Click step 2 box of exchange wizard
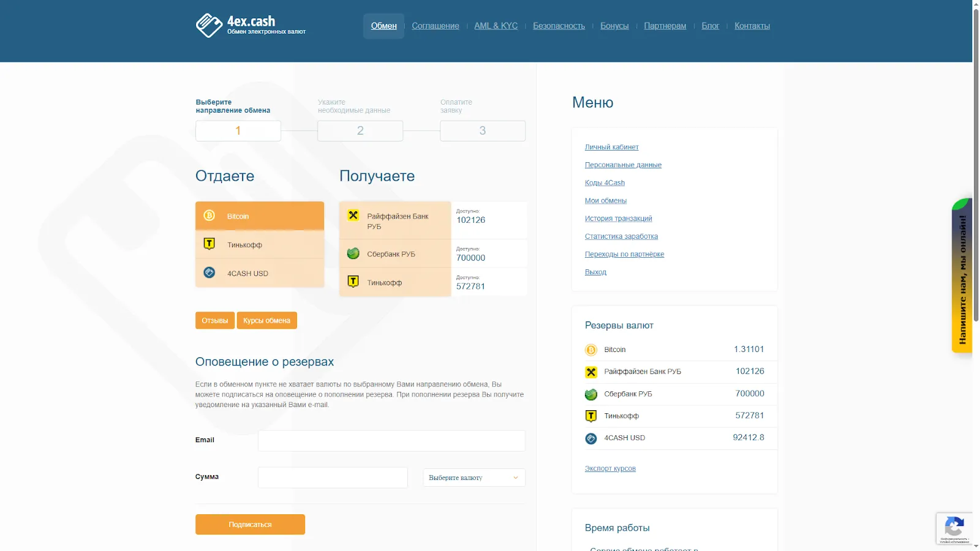 click(x=360, y=130)
